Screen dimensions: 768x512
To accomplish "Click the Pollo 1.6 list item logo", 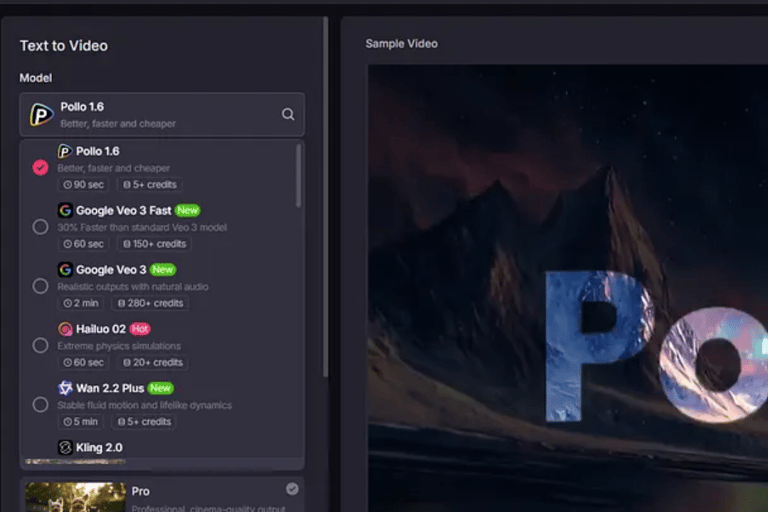I will point(65,151).
